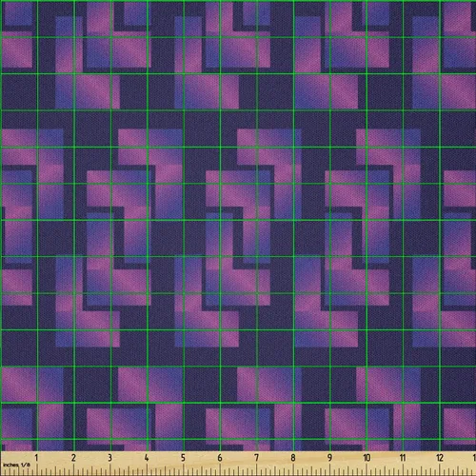Click the number 10 on the ruler
Screen dimensions: 476x476
click(367, 458)
